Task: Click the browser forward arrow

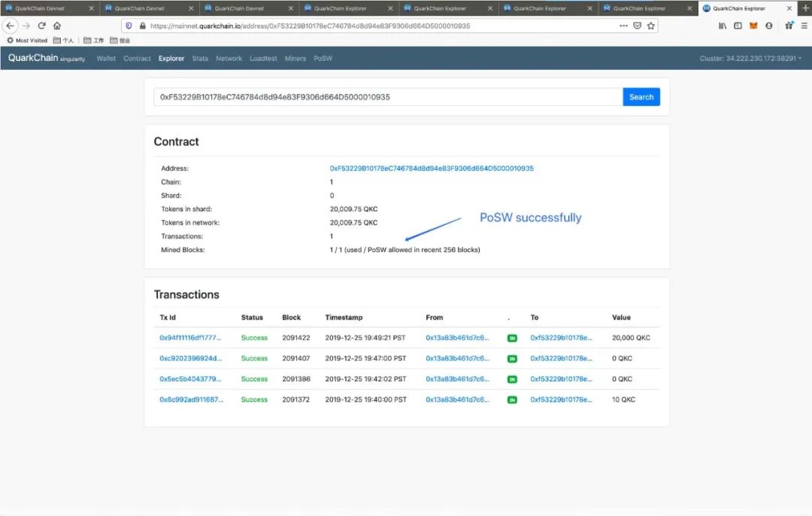Action: pyautogui.click(x=26, y=26)
